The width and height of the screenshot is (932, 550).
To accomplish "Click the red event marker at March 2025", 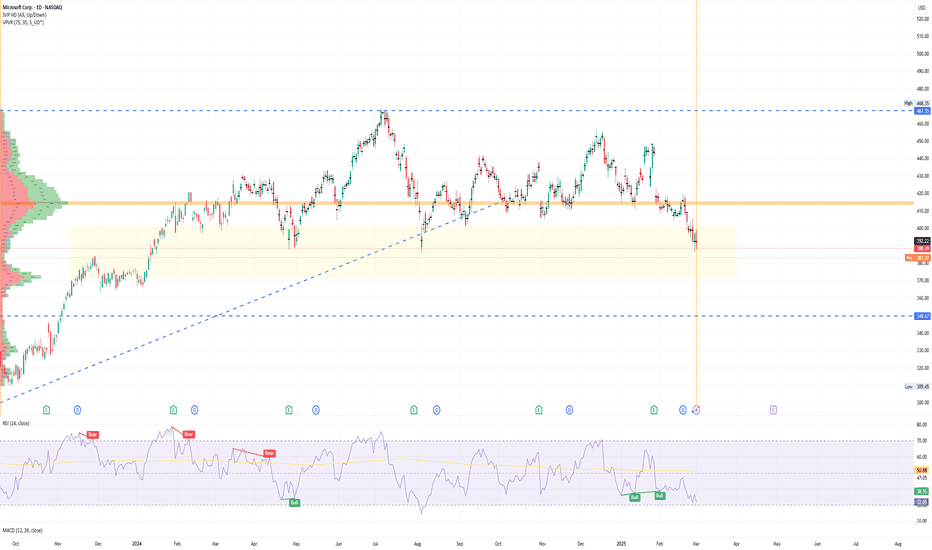I will point(696,410).
